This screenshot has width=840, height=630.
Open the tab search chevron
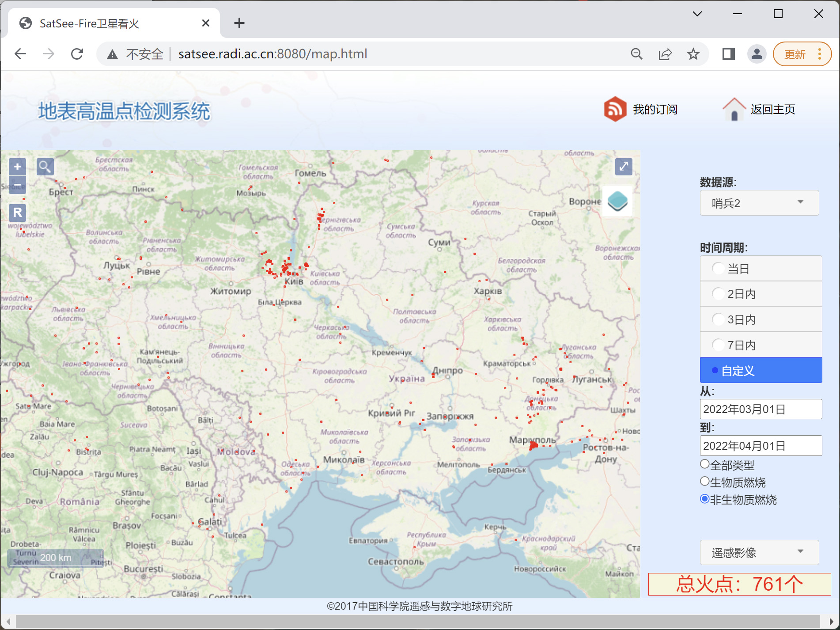(x=697, y=14)
